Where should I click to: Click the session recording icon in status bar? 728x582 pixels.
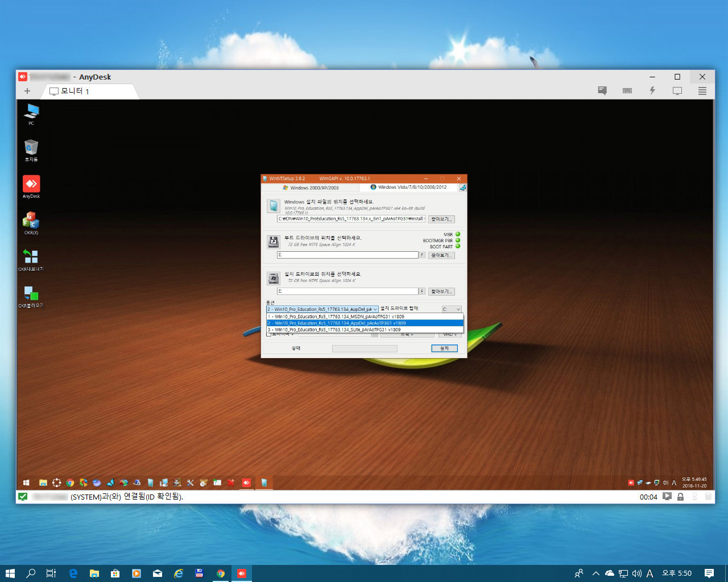point(667,496)
